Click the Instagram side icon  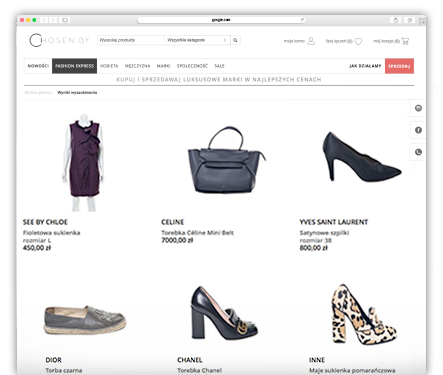(x=418, y=108)
